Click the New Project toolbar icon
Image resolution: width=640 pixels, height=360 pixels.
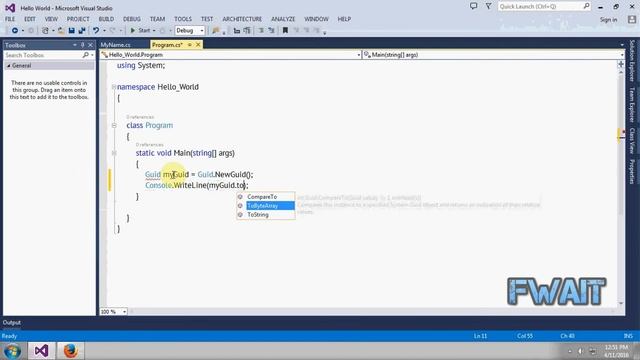coord(45,31)
